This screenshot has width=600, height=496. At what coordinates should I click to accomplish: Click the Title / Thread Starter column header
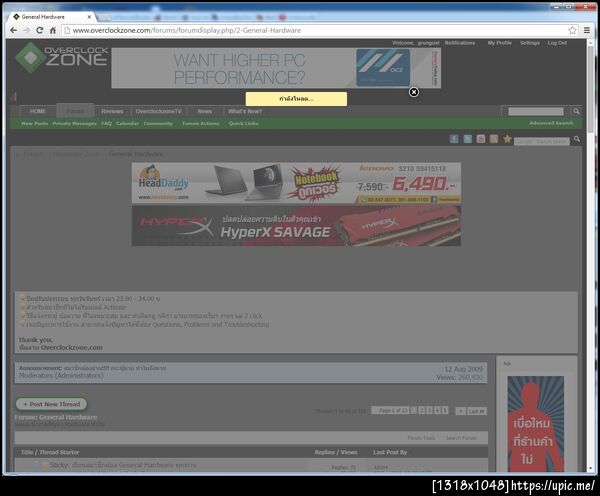[x=50, y=452]
